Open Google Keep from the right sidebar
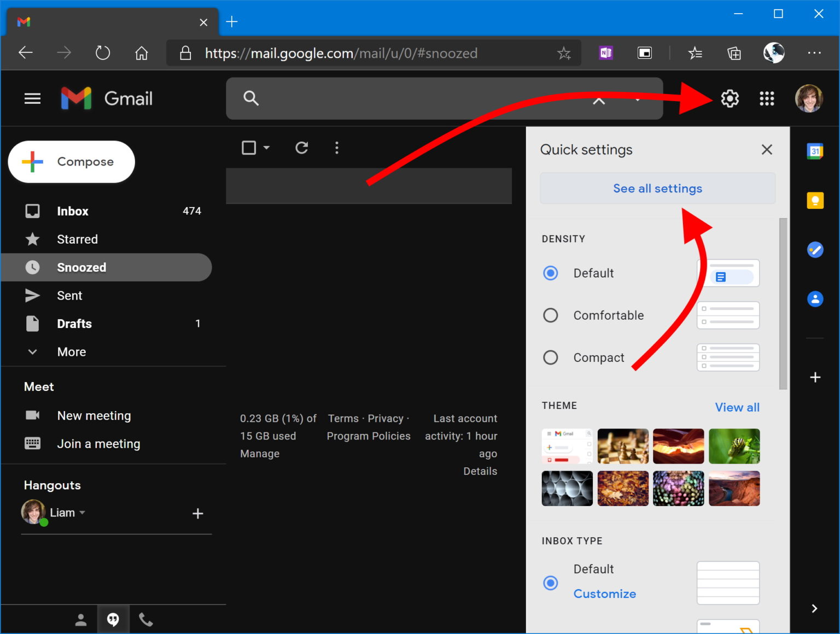The width and height of the screenshot is (840, 634). coord(815,200)
